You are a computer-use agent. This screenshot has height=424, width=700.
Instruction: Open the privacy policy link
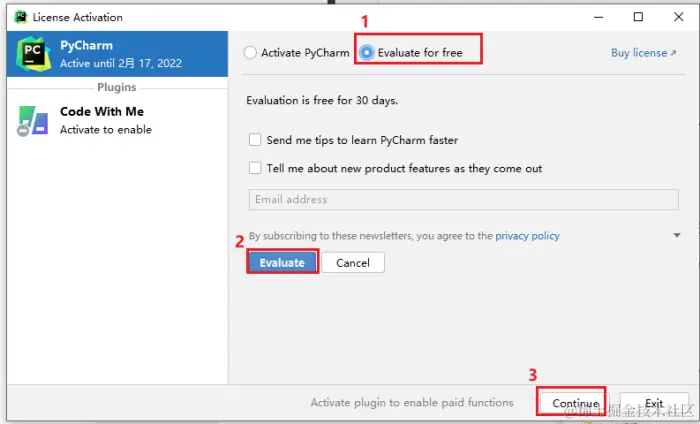click(527, 236)
